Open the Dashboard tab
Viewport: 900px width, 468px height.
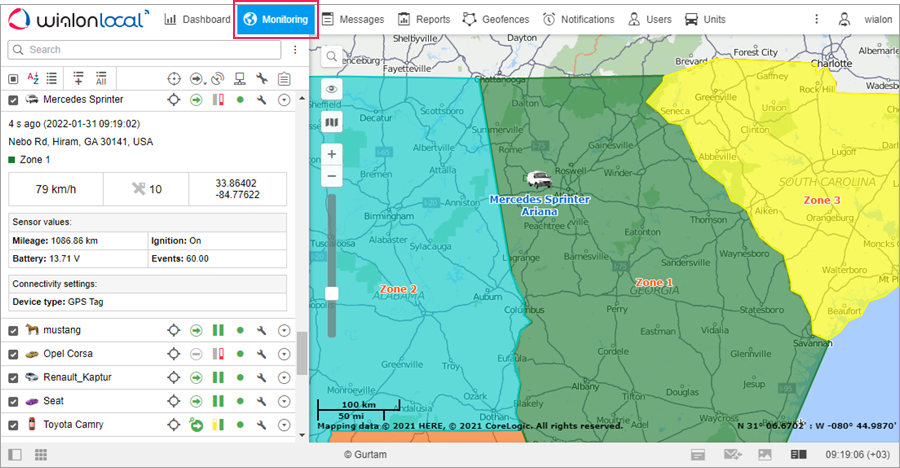point(197,20)
